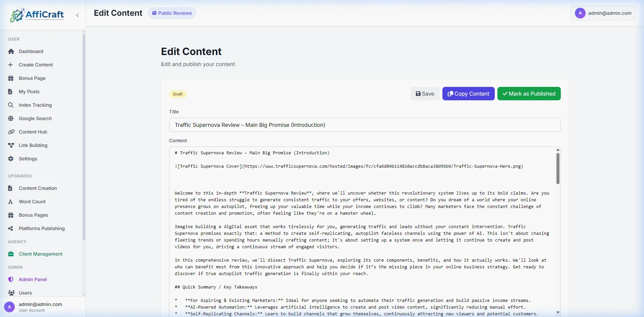Open Link Building from the sidebar icon
The image size is (644, 317).
(x=11, y=145)
